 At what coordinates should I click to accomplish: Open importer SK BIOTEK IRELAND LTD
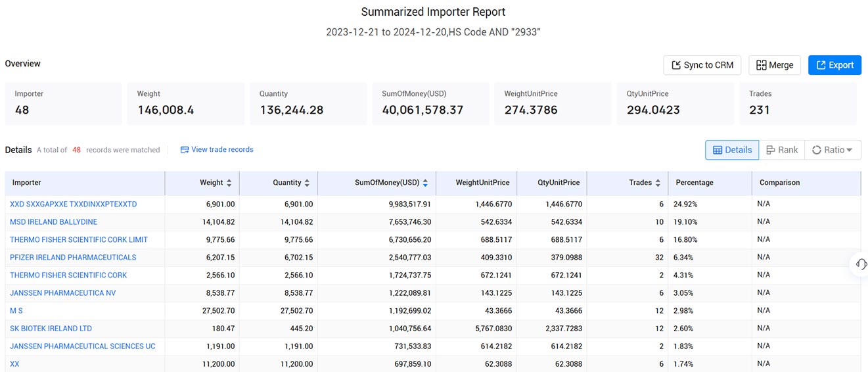click(x=51, y=329)
